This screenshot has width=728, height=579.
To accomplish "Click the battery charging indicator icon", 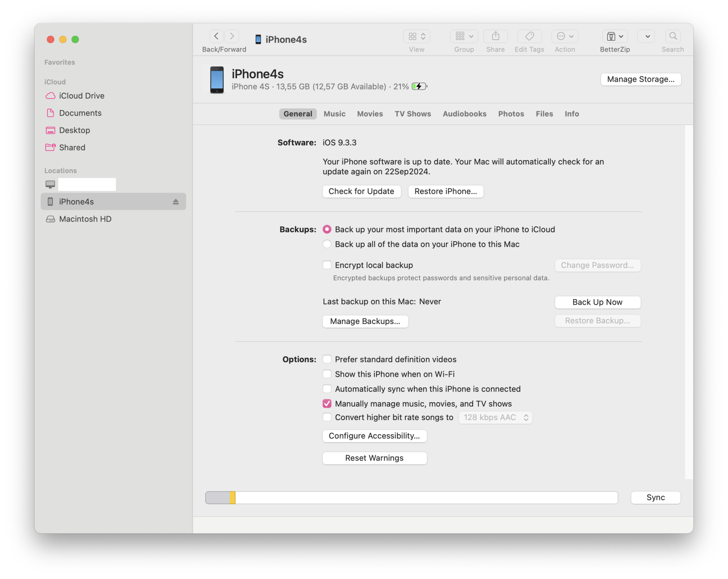I will tap(419, 87).
